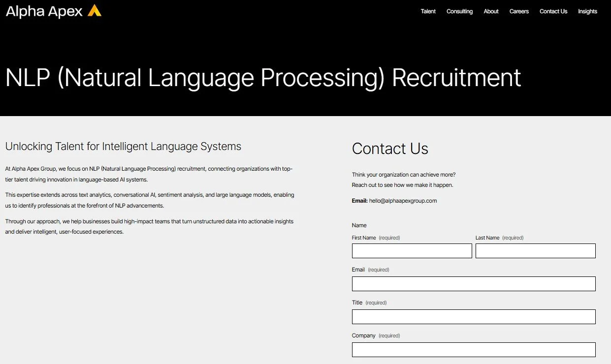611x364 pixels.
Task: Open the Talent menu item
Action: tap(428, 11)
